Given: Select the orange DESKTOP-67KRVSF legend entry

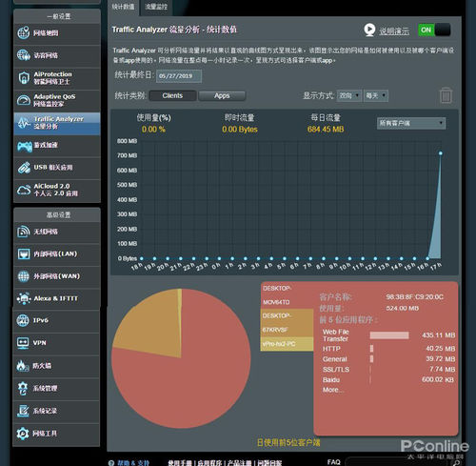Looking at the screenshot, I should pyautogui.click(x=287, y=323).
